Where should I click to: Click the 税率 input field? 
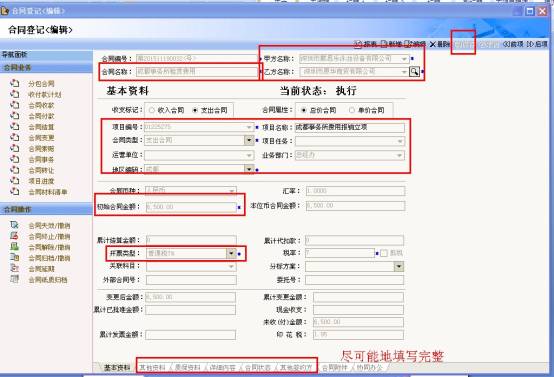point(340,253)
